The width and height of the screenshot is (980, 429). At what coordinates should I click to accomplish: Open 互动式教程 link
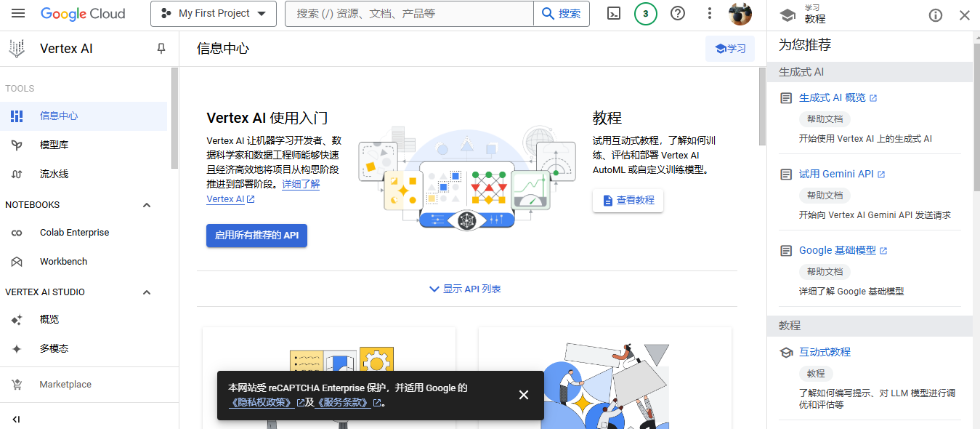pos(825,352)
